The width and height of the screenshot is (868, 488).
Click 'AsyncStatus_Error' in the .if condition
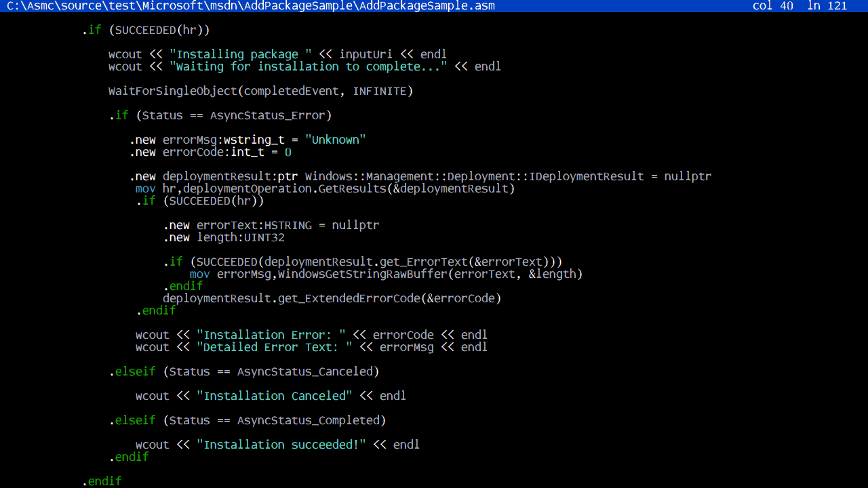pyautogui.click(x=268, y=116)
